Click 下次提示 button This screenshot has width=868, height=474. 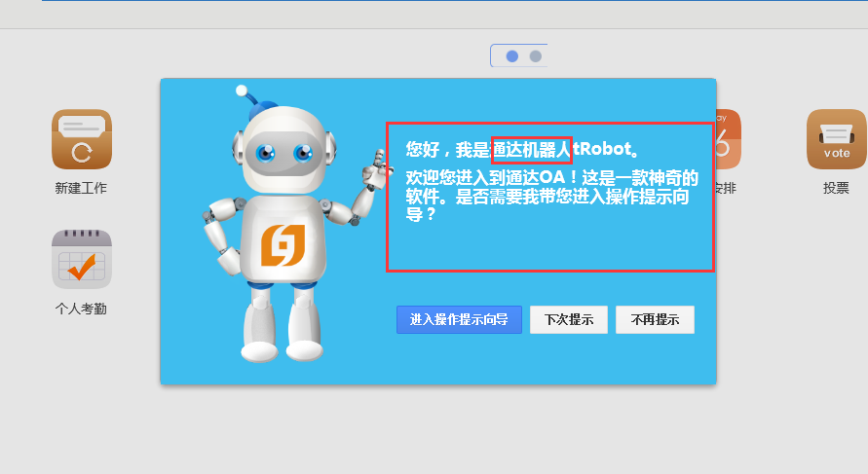point(569,319)
